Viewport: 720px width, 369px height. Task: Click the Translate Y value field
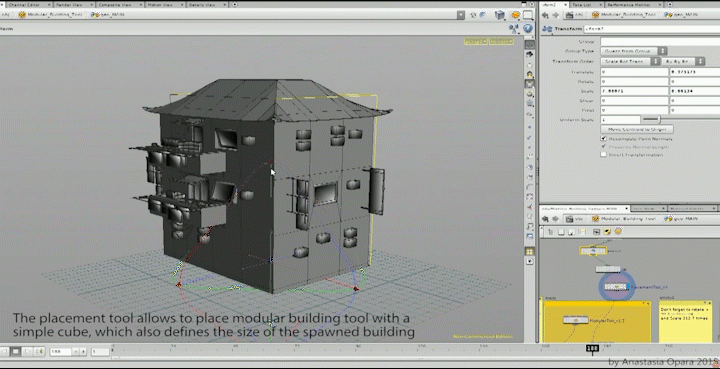coord(695,72)
